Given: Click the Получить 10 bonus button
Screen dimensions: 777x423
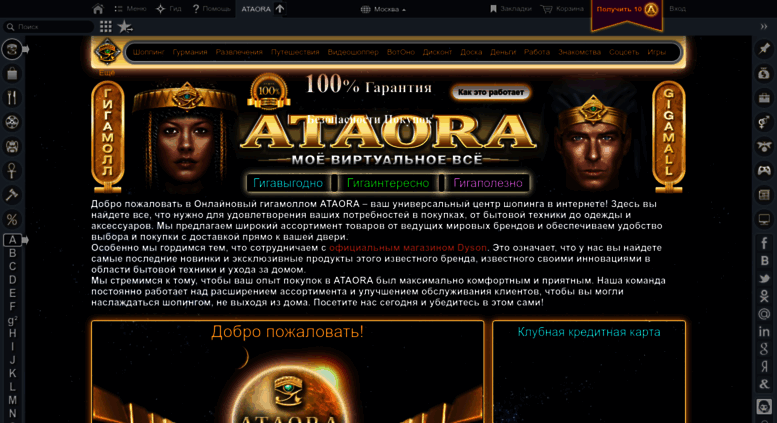Looking at the screenshot, I should (627, 9).
